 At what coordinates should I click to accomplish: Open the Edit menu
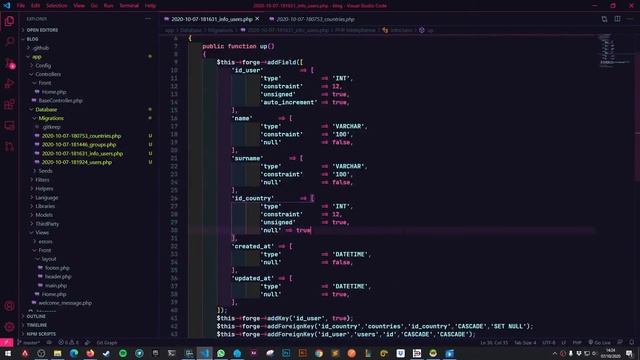36,6
